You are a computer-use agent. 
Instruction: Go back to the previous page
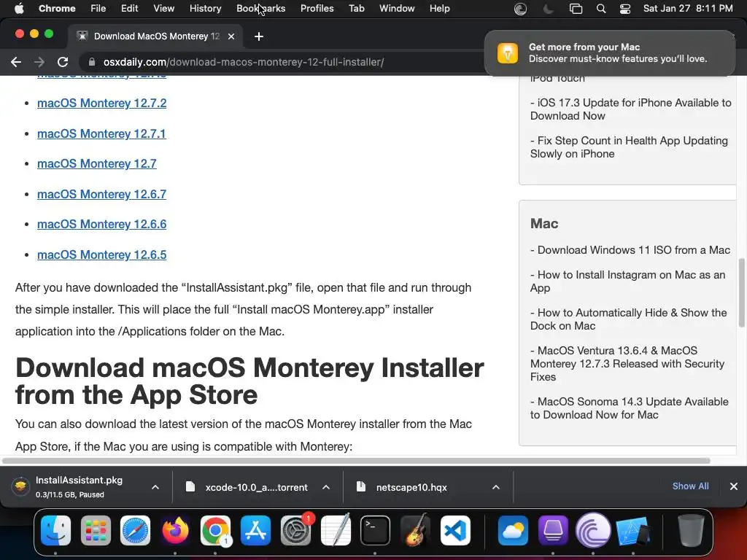pos(16,62)
